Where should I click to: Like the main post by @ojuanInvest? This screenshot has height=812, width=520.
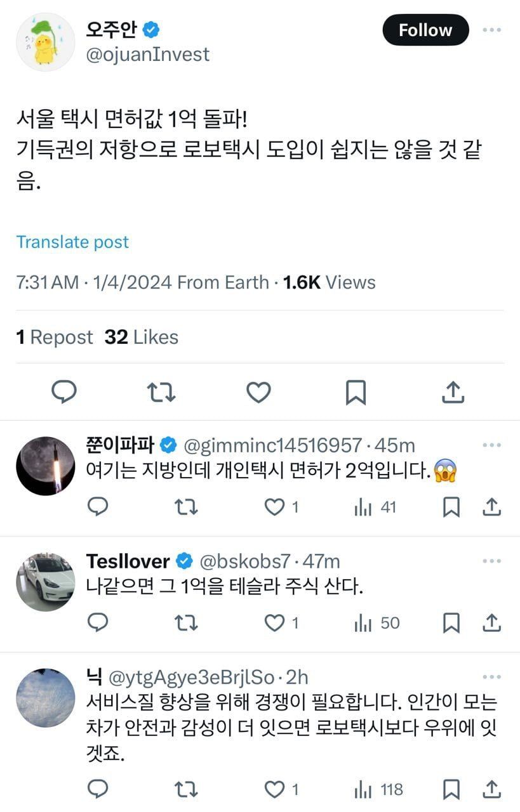click(258, 393)
